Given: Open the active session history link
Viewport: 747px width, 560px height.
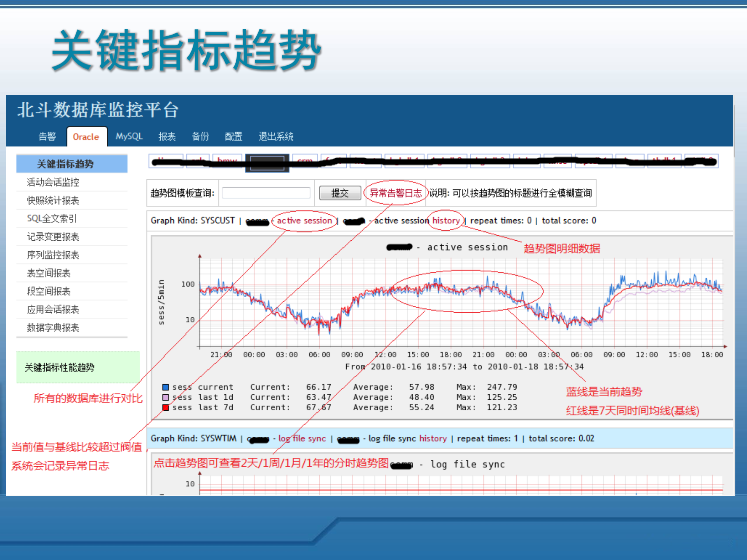Looking at the screenshot, I should 445,220.
